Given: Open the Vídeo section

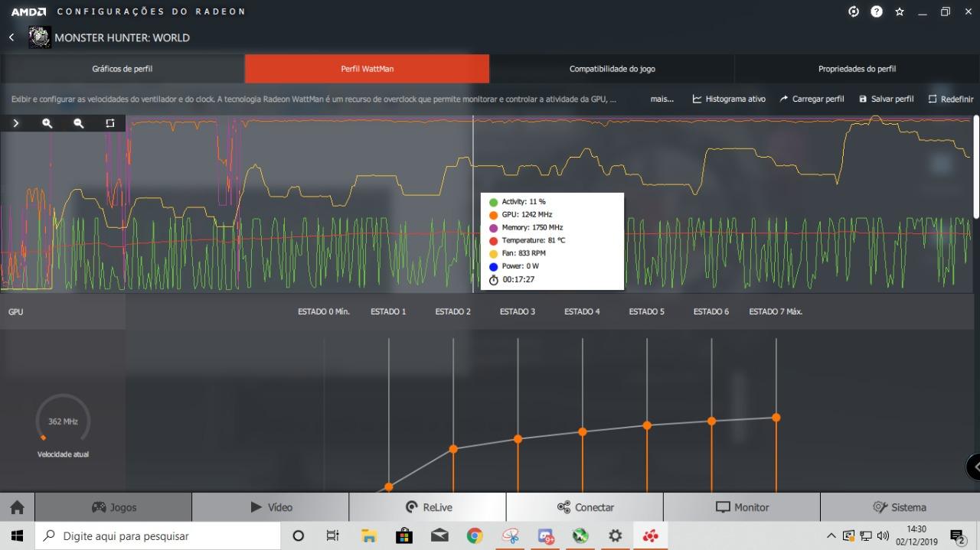Looking at the screenshot, I should (x=270, y=507).
